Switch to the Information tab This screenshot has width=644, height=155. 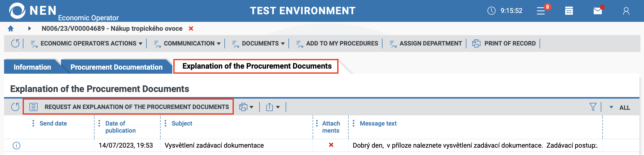[32, 67]
